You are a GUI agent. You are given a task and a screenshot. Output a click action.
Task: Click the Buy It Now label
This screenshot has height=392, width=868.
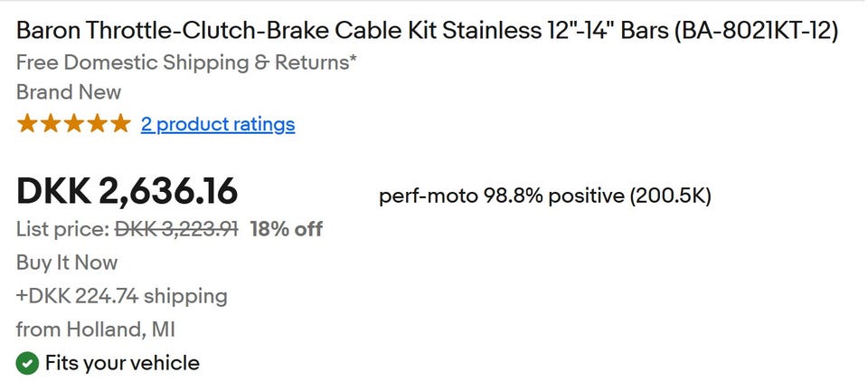67,263
